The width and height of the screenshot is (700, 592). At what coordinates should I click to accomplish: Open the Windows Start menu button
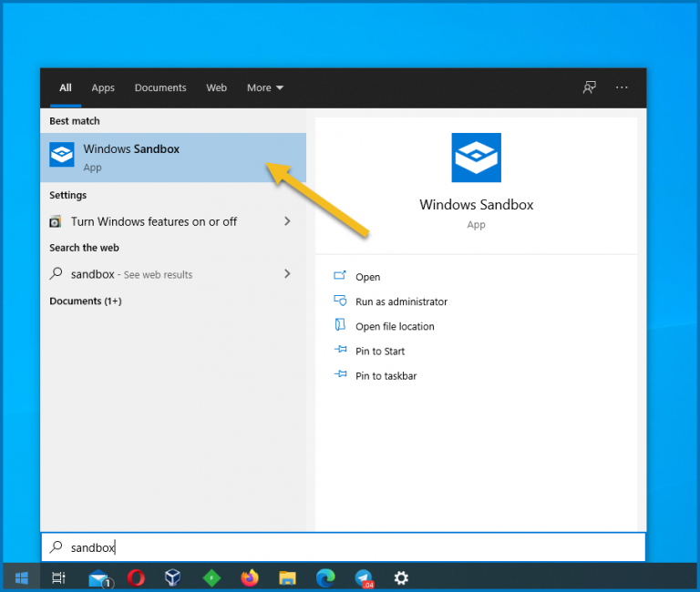click(22, 577)
